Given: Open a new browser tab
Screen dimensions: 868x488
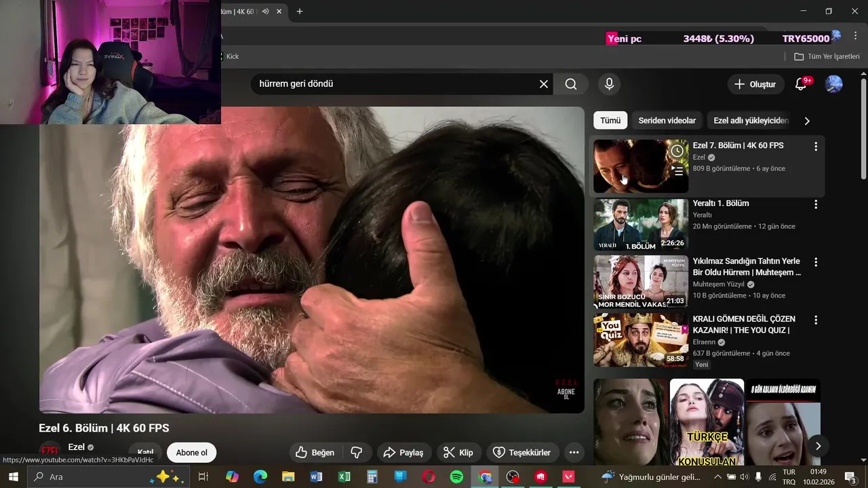Looking at the screenshot, I should (x=300, y=12).
